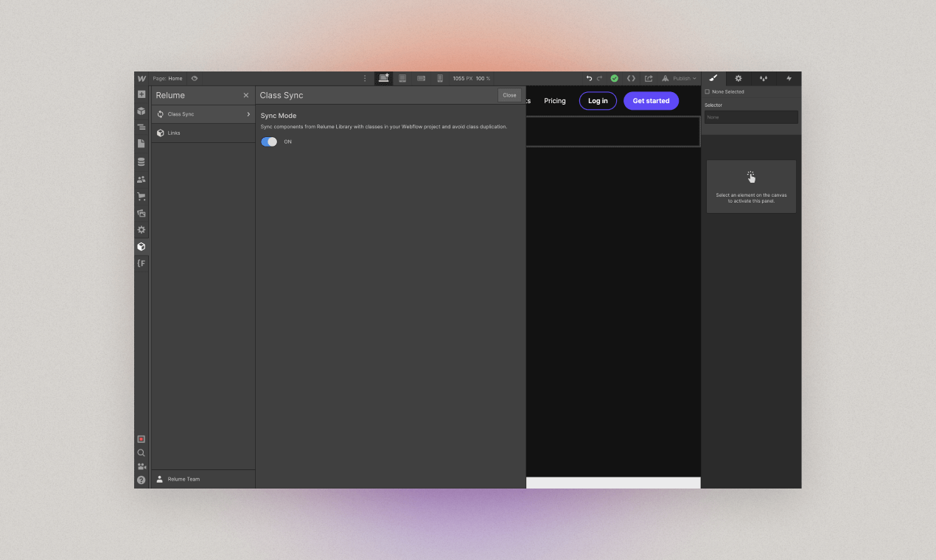Switch to the Style brush tab

[713, 78]
